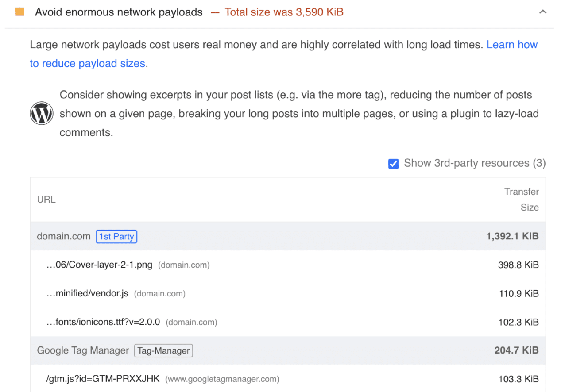This screenshot has height=392, width=561.
Task: Click the URL column header
Action: [46, 199]
